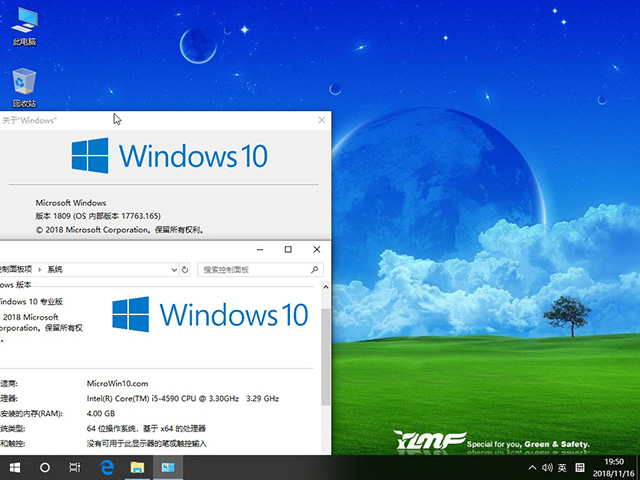This screenshot has width=640, height=480.
Task: Maximize the System control panel window
Action: [x=288, y=249]
